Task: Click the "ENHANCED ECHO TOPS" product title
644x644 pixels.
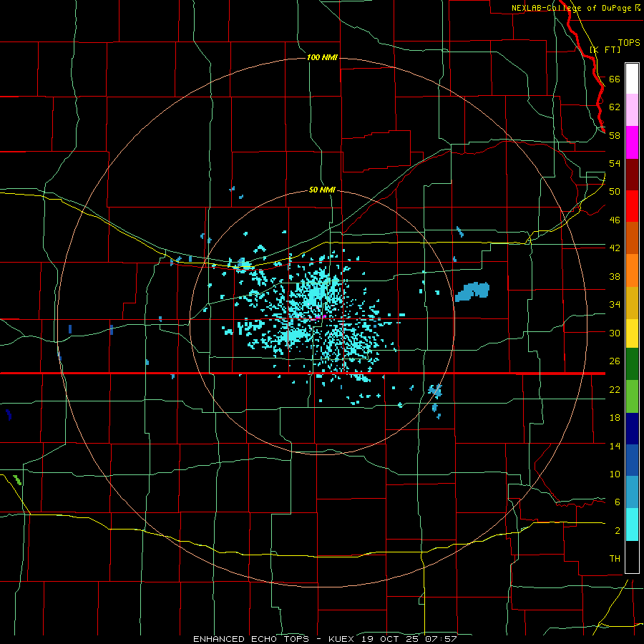Action: [x=250, y=639]
